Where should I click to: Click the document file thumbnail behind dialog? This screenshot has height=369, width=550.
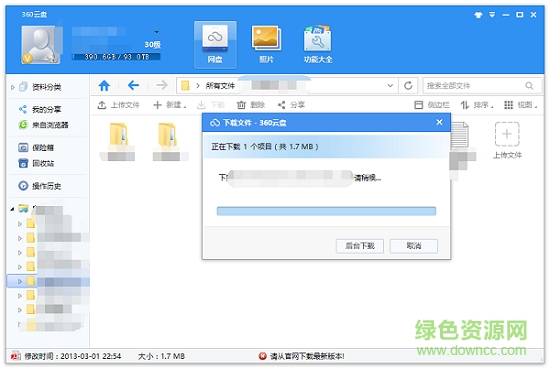(460, 135)
